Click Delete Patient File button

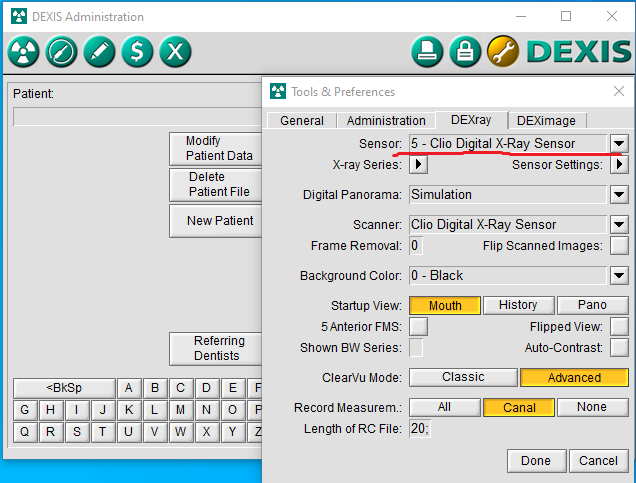[216, 185]
